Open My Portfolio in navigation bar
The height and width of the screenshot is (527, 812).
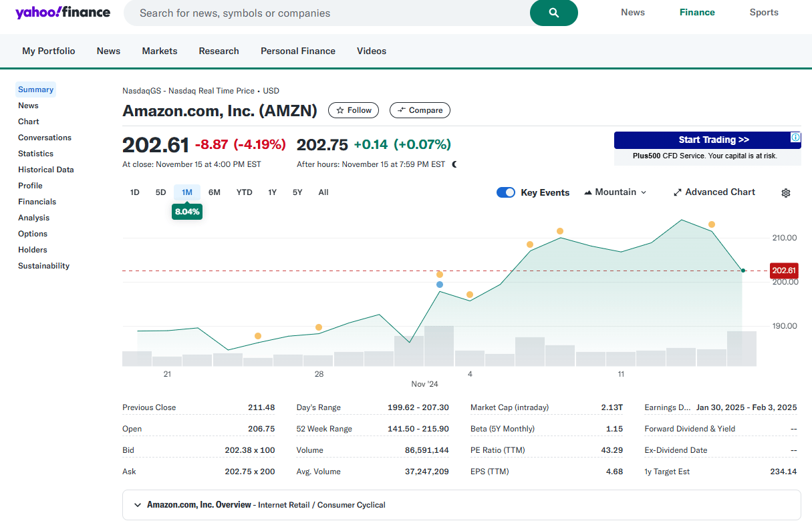(x=49, y=51)
